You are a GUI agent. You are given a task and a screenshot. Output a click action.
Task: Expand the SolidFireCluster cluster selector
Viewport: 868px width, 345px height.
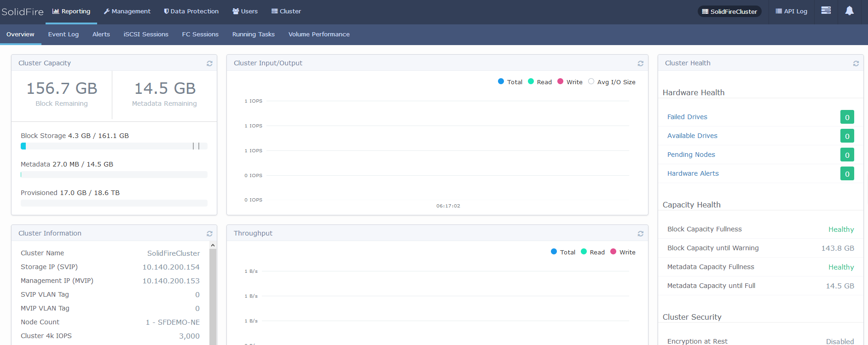point(729,11)
